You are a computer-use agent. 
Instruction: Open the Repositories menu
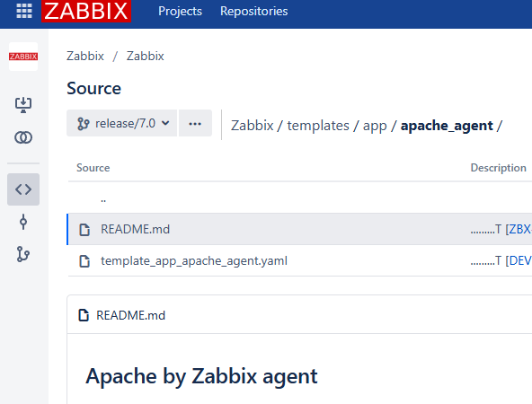[x=253, y=11]
